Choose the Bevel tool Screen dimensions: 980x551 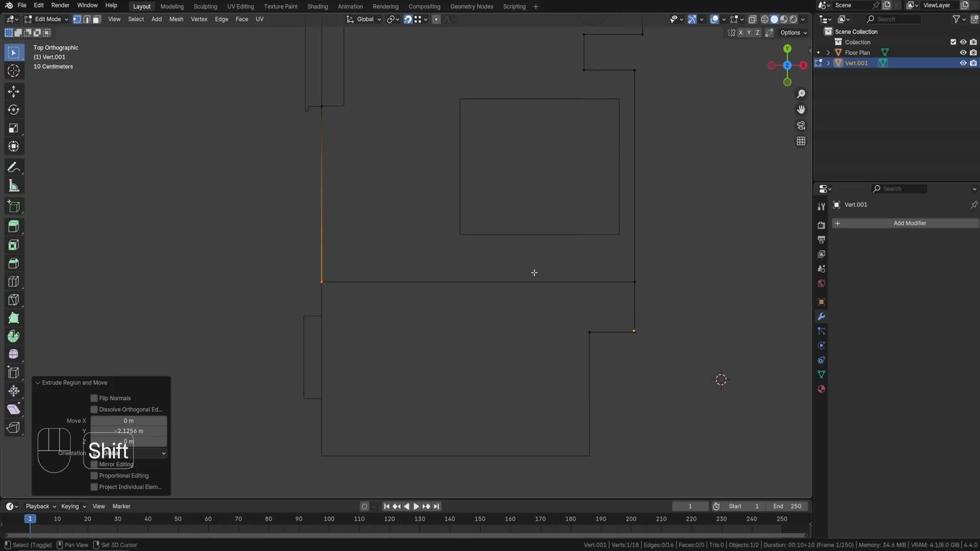point(14,264)
